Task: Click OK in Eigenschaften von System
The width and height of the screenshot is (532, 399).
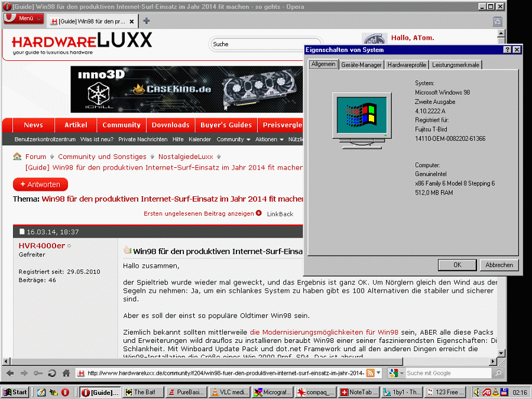Action: point(458,265)
